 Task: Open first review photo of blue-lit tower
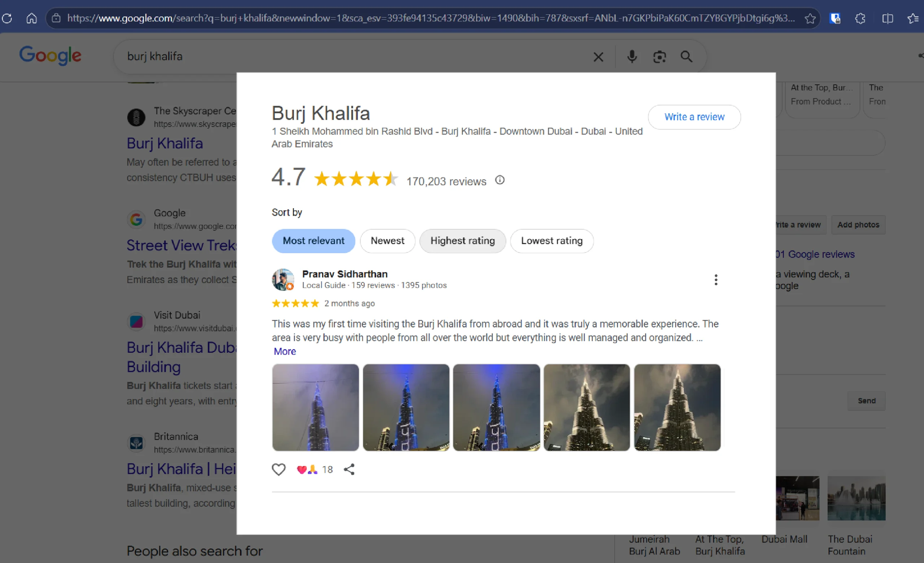click(315, 408)
